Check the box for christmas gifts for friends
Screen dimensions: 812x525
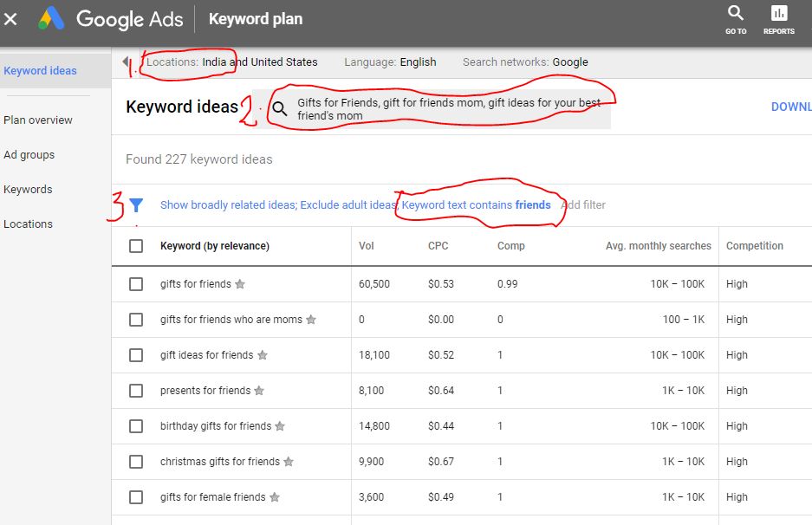(x=136, y=461)
